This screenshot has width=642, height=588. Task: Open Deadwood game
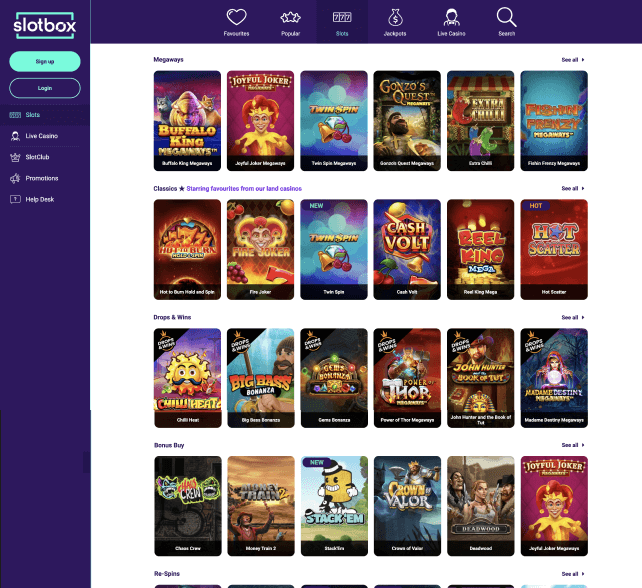(481, 506)
